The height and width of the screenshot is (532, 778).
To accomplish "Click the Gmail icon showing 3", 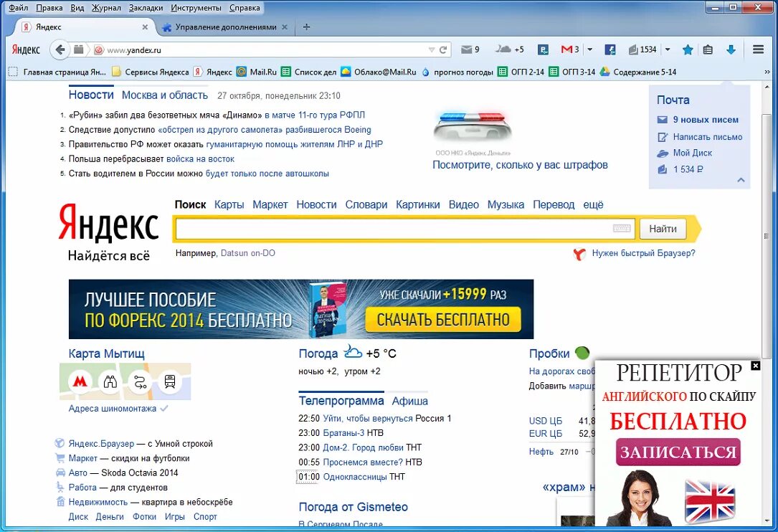I will [x=569, y=49].
